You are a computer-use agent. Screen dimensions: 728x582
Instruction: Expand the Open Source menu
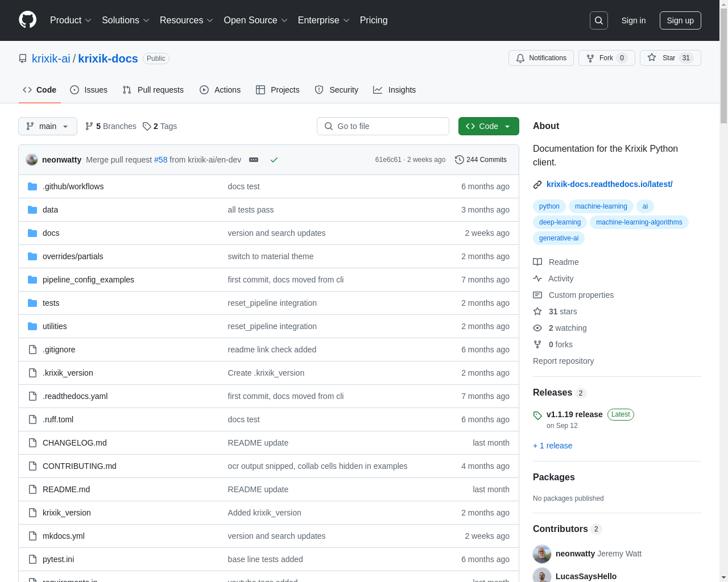(x=256, y=20)
